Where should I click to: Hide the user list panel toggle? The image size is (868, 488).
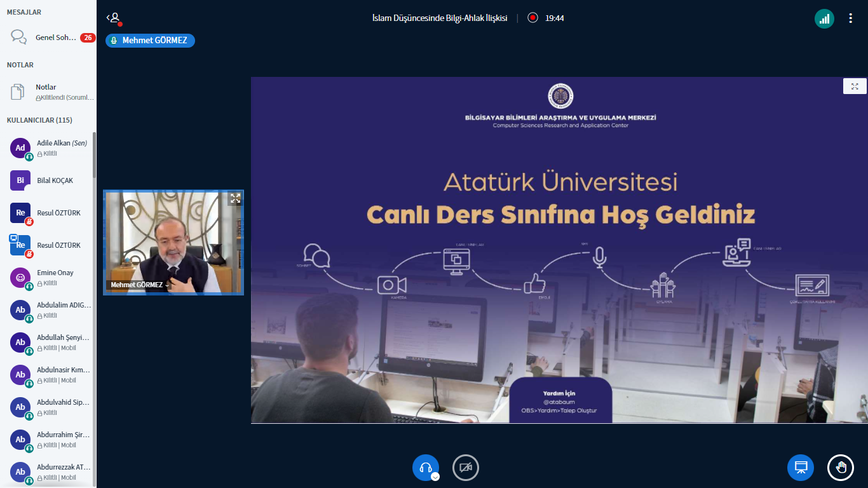[113, 18]
